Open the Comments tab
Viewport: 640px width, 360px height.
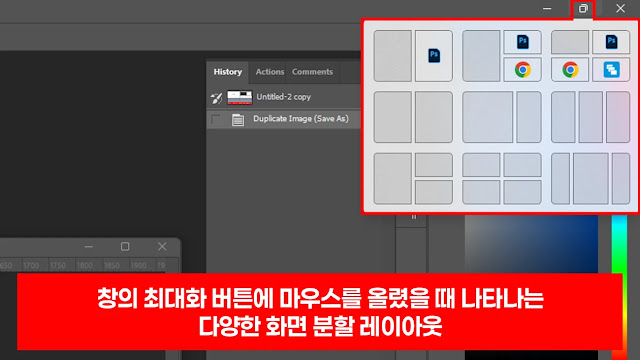[312, 72]
